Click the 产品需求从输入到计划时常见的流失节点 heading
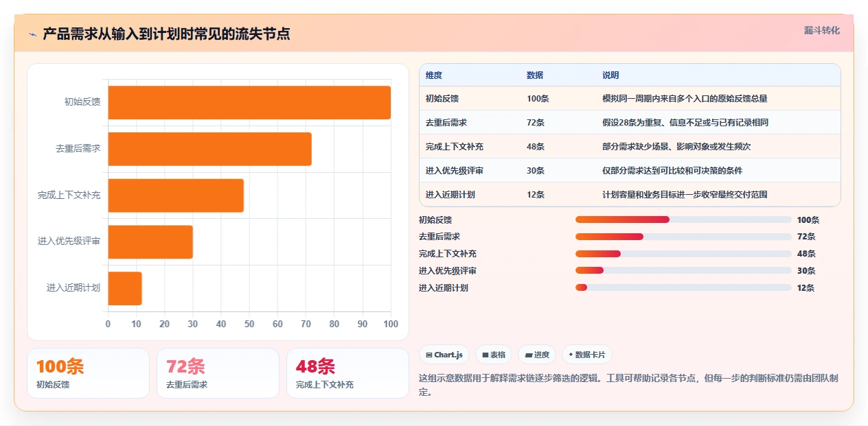Viewport: 868px width, 426px height. coord(166,34)
